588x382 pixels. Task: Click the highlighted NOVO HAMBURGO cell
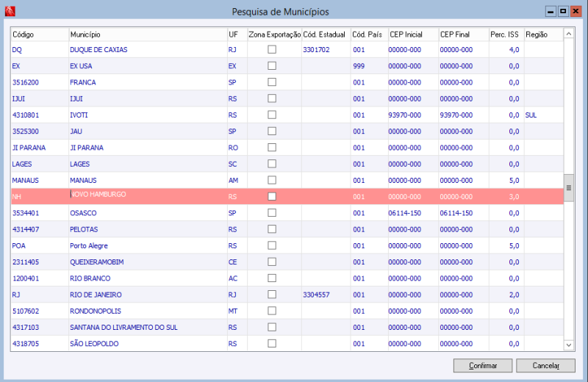(x=148, y=196)
